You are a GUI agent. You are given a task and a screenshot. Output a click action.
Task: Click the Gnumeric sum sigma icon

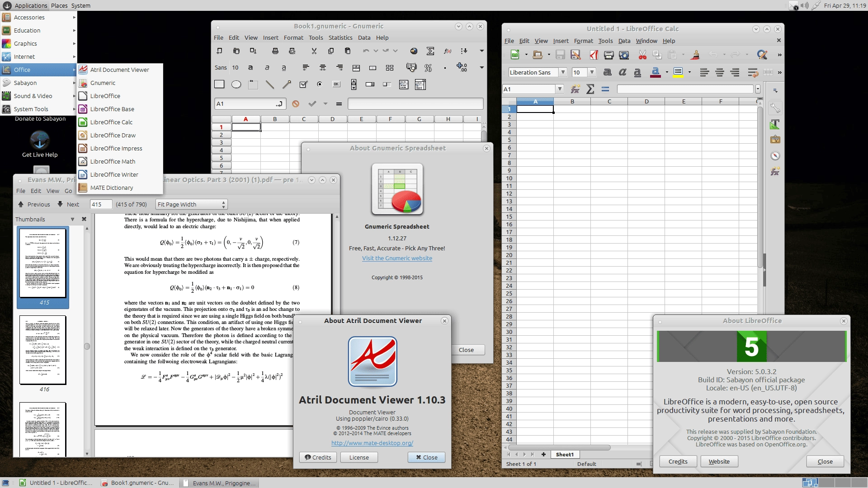tap(430, 51)
